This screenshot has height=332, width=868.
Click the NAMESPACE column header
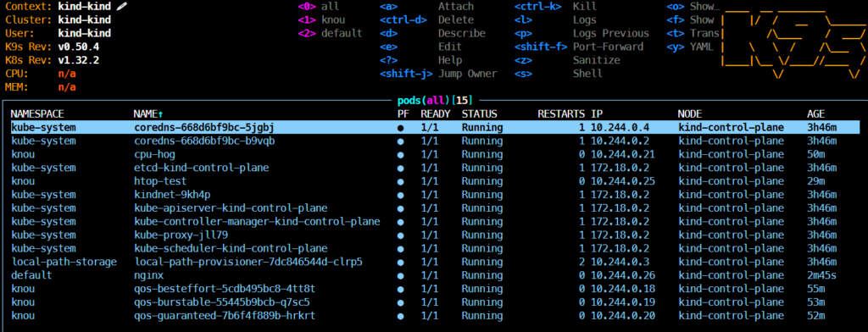(37, 114)
